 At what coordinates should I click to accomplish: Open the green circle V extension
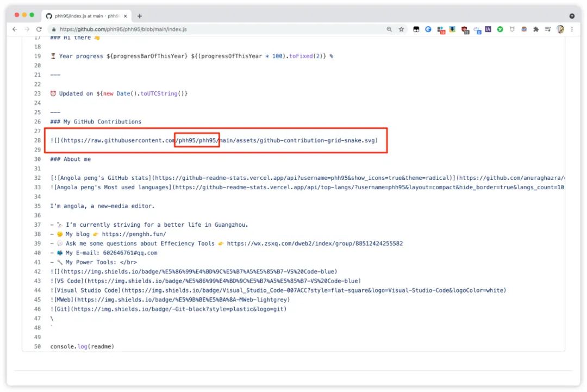(500, 29)
